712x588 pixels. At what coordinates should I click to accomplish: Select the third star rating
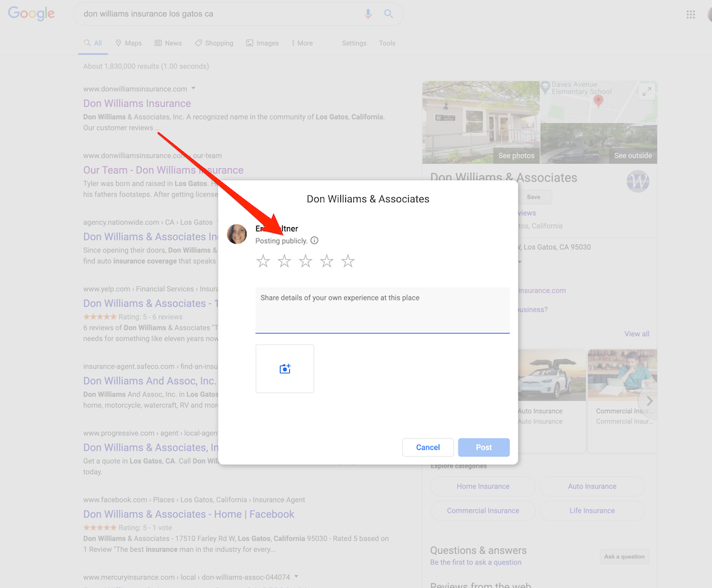point(305,261)
